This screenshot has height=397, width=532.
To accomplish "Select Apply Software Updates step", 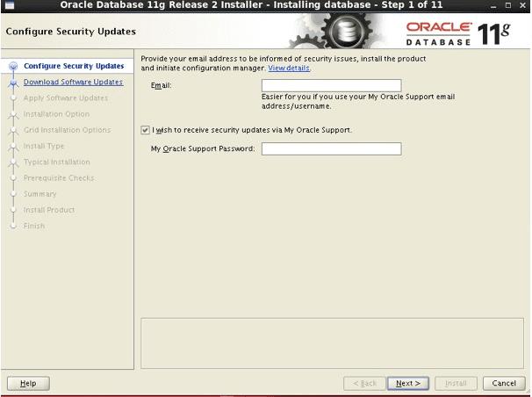I will pos(66,98).
